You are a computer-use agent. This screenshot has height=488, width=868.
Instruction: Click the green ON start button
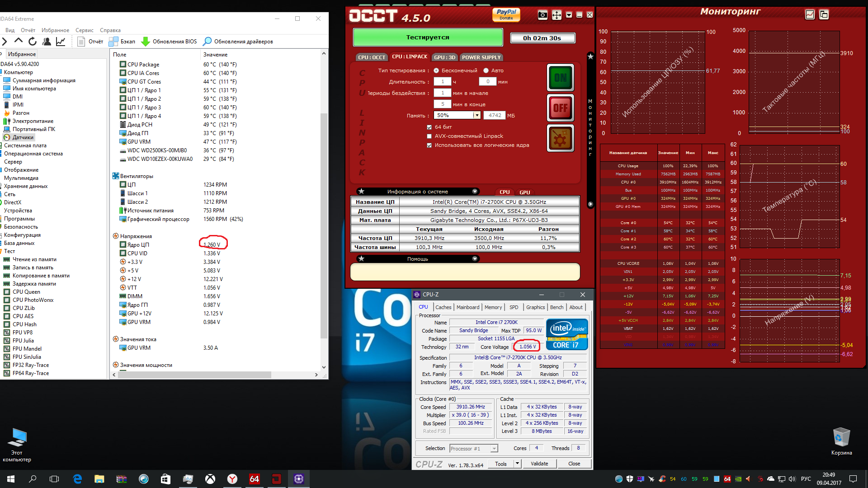560,78
